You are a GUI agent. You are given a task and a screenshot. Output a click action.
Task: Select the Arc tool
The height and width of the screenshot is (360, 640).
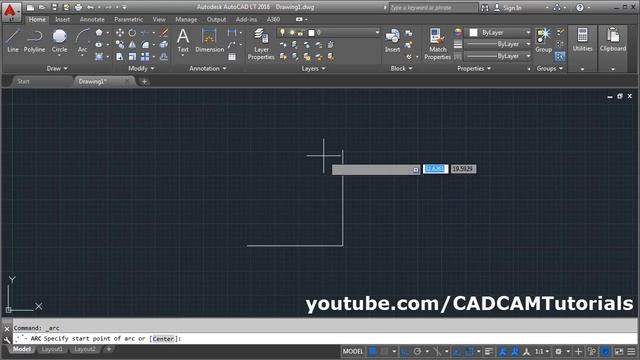[82, 40]
